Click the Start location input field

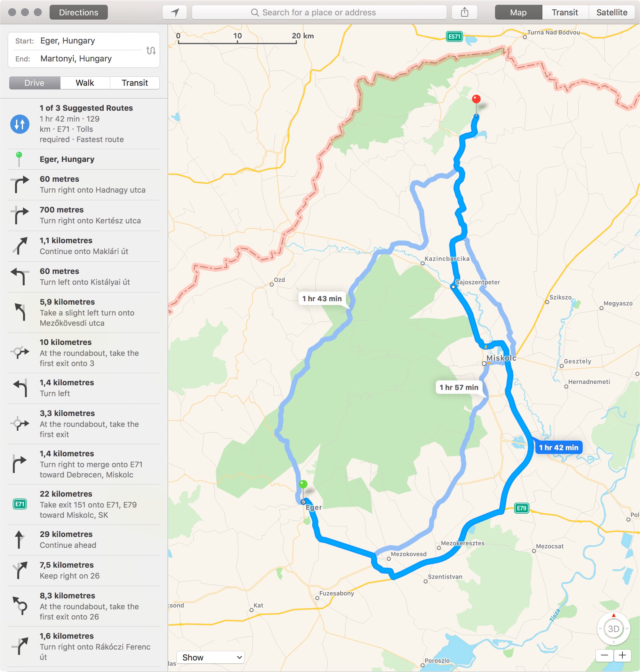(x=90, y=41)
